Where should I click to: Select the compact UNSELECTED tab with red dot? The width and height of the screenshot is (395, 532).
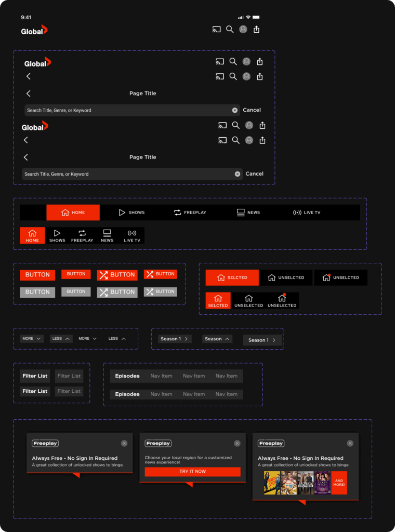coord(282,301)
